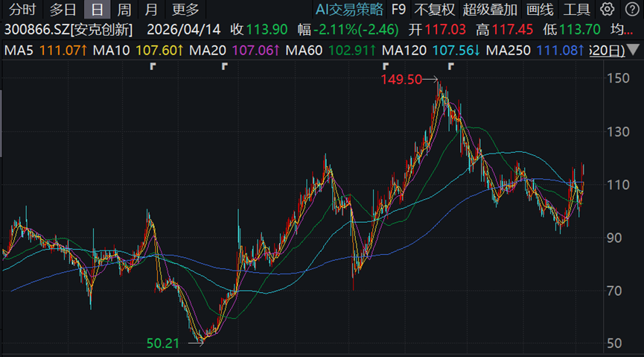Click the second event flag marker

click(x=224, y=66)
